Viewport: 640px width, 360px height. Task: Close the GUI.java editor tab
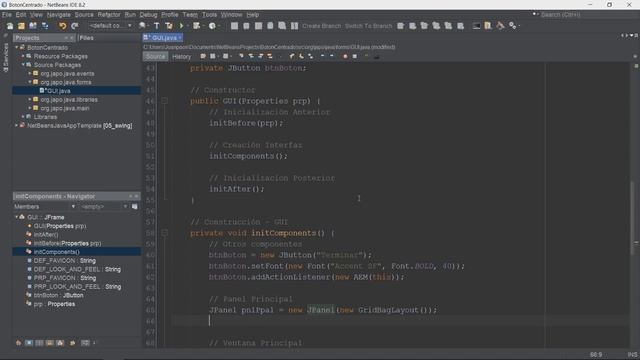coord(180,38)
